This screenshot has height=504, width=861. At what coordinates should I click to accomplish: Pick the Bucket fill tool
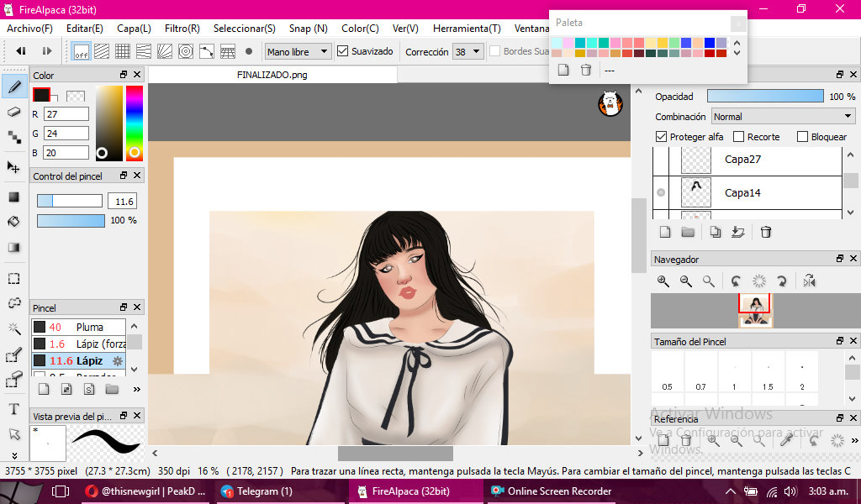[x=14, y=222]
